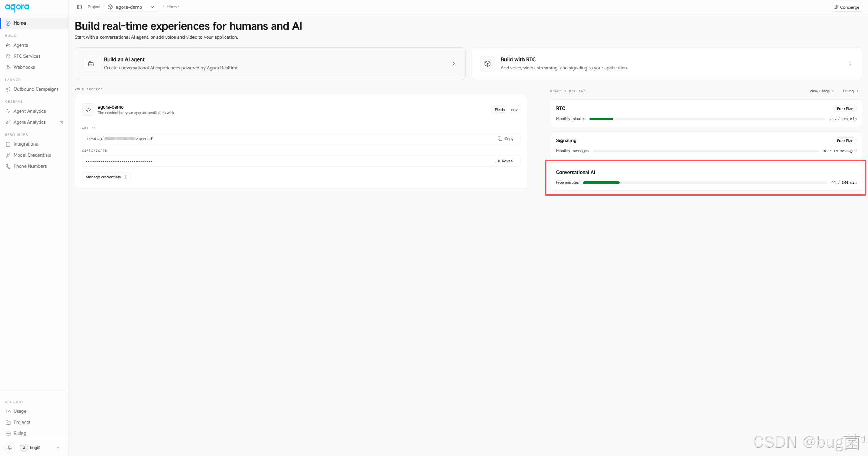Open Model Credentials page
This screenshot has height=456, width=868.
click(x=35, y=155)
